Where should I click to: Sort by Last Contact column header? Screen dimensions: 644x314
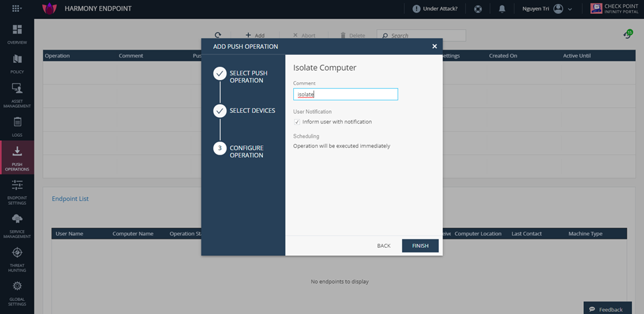[x=526, y=233]
